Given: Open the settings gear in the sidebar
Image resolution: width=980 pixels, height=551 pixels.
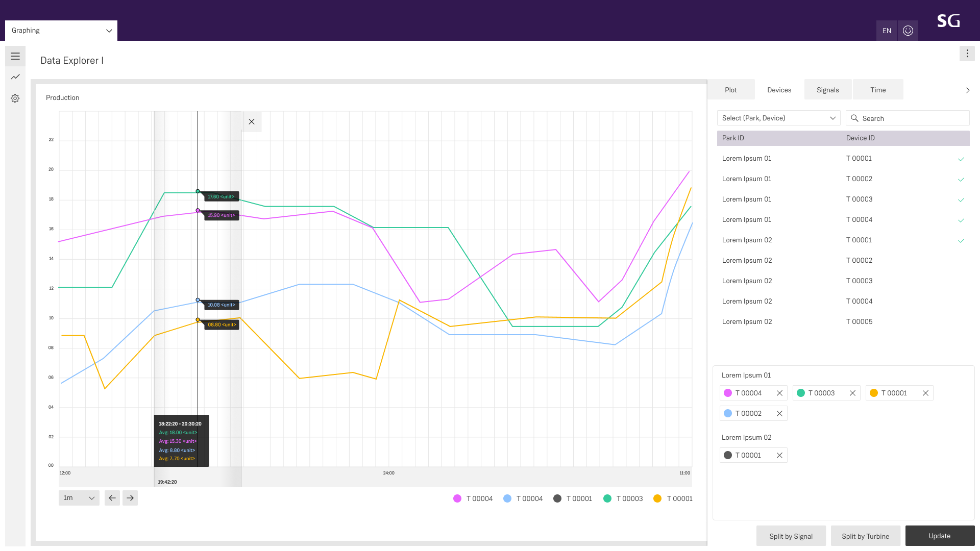Looking at the screenshot, I should click(x=15, y=98).
